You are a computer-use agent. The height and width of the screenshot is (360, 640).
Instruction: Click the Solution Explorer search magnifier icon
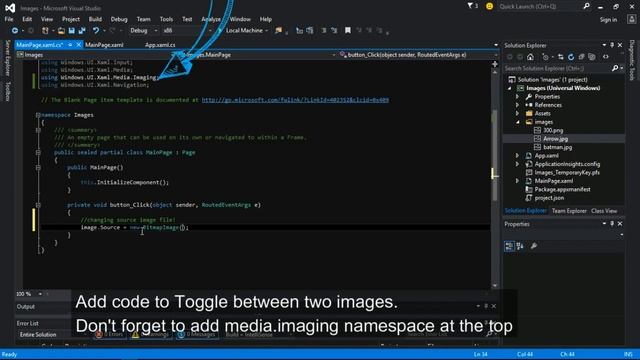coord(615,69)
